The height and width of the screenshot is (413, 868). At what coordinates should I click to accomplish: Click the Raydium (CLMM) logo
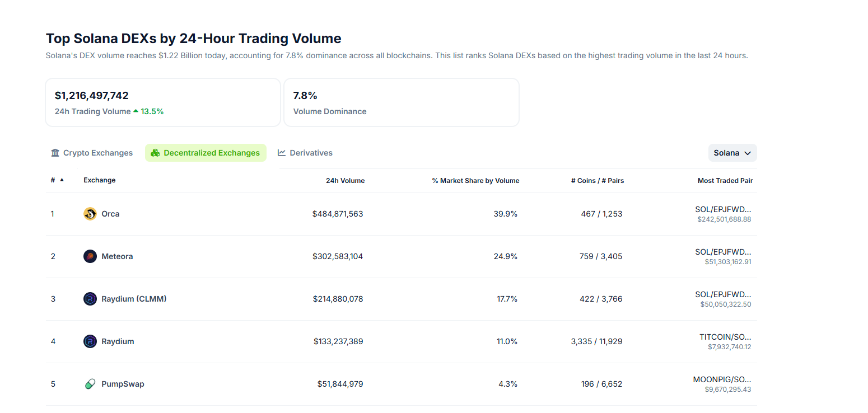coord(90,298)
